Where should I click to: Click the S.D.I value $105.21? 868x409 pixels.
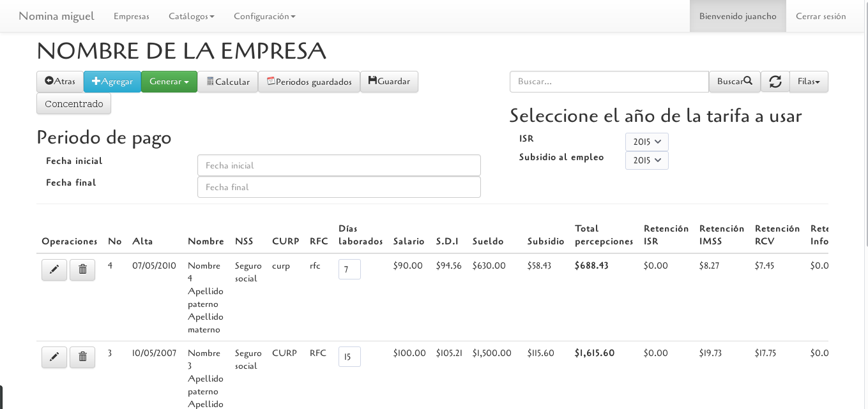pos(449,353)
